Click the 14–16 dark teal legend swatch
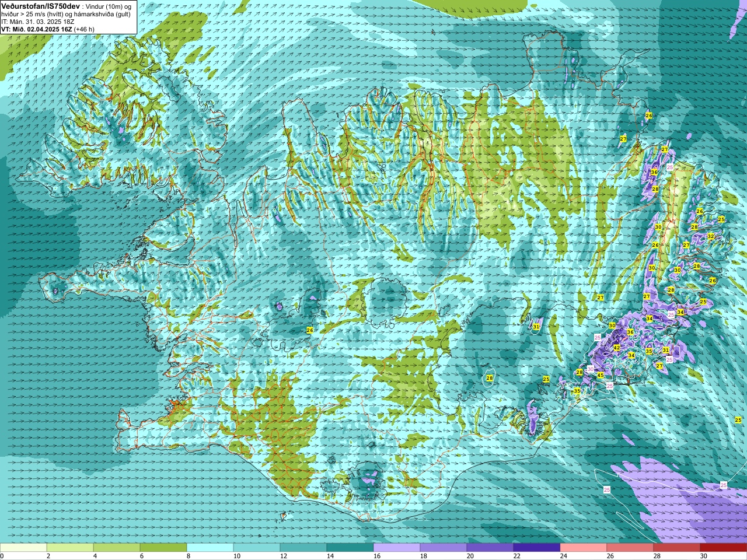Image resolution: width=747 pixels, height=560 pixels. [350, 548]
